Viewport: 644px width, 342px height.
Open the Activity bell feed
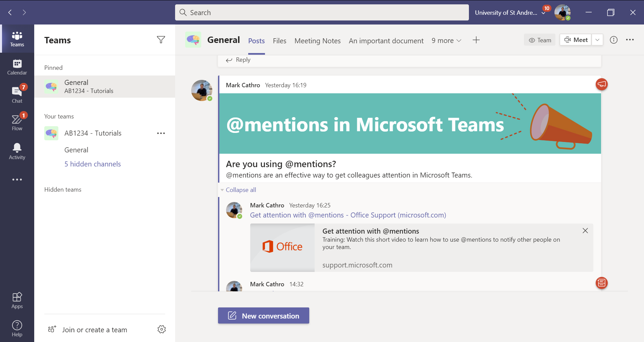click(17, 151)
